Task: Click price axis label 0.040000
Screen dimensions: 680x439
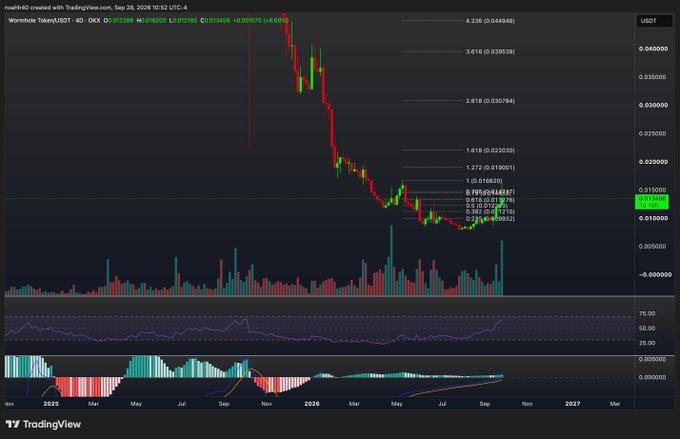Action: 653,49
